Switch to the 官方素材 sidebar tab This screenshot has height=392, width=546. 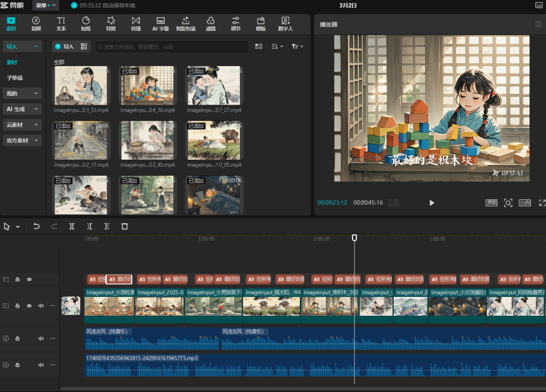[22, 140]
